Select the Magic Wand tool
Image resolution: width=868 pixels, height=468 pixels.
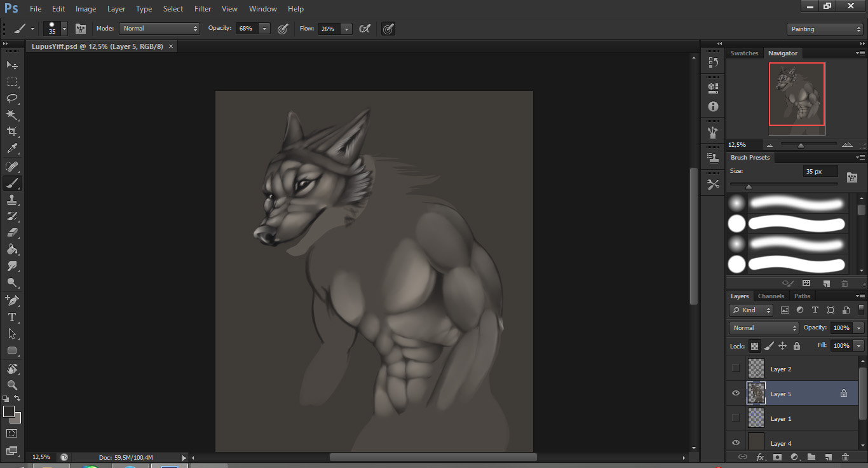click(x=12, y=115)
